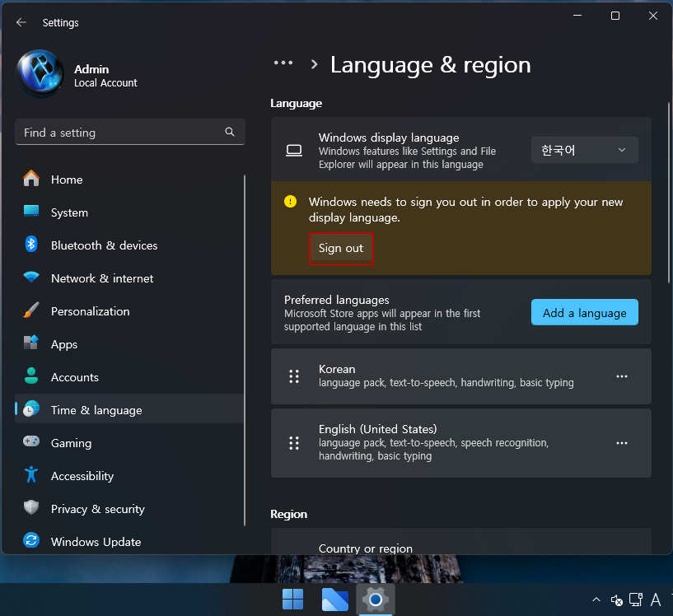Image resolution: width=673 pixels, height=616 pixels.
Task: Focus the Find a setting search box
Action: click(x=130, y=132)
